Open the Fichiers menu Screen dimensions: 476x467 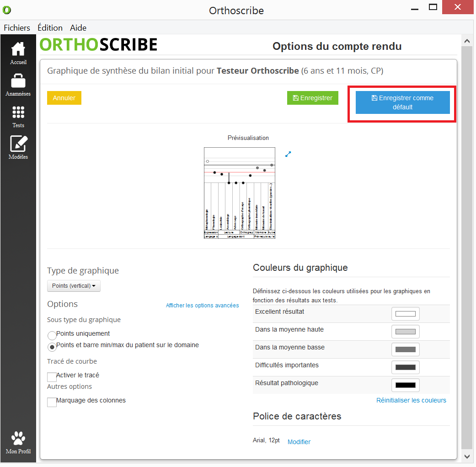pyautogui.click(x=17, y=28)
